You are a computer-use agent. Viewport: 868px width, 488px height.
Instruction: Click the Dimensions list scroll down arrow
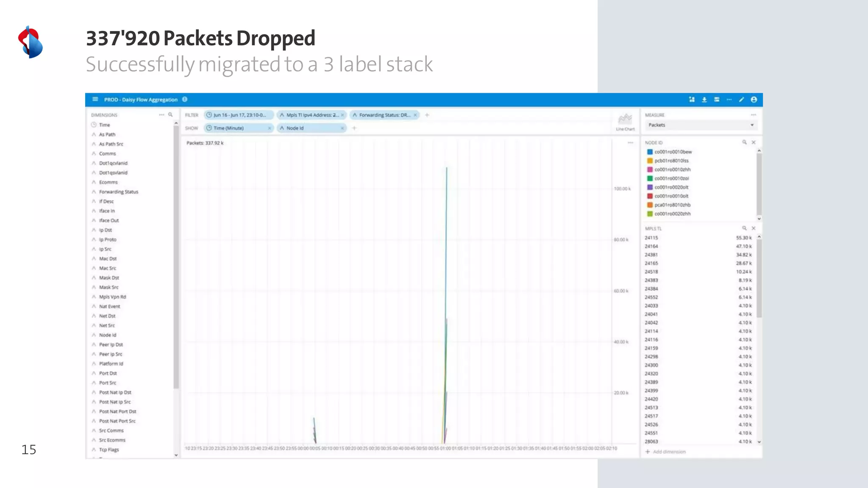click(176, 455)
